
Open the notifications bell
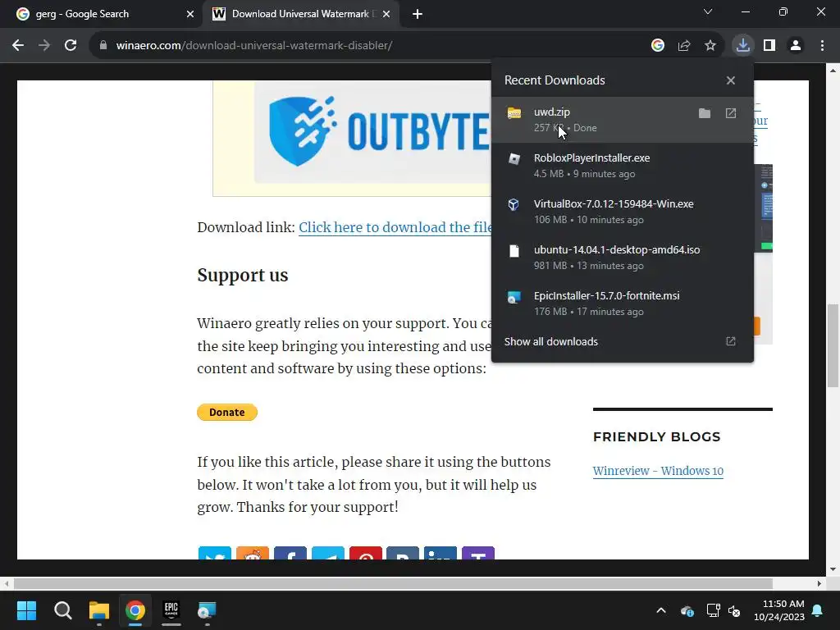pos(818,610)
